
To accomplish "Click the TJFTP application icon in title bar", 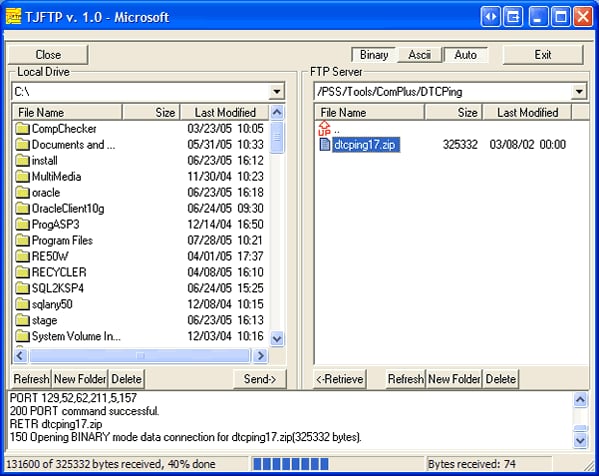I will 14,17.
